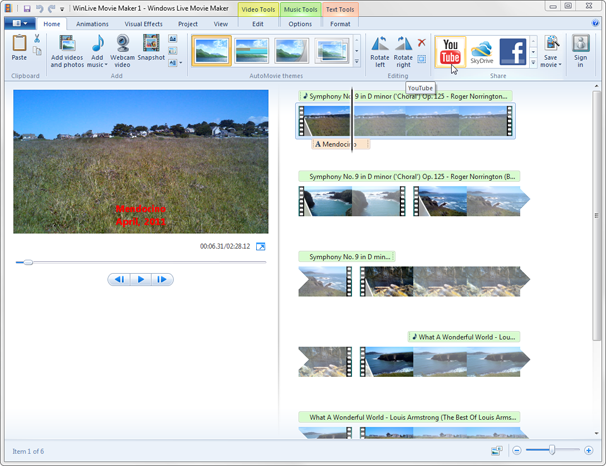Step to next frame

pos(162,279)
